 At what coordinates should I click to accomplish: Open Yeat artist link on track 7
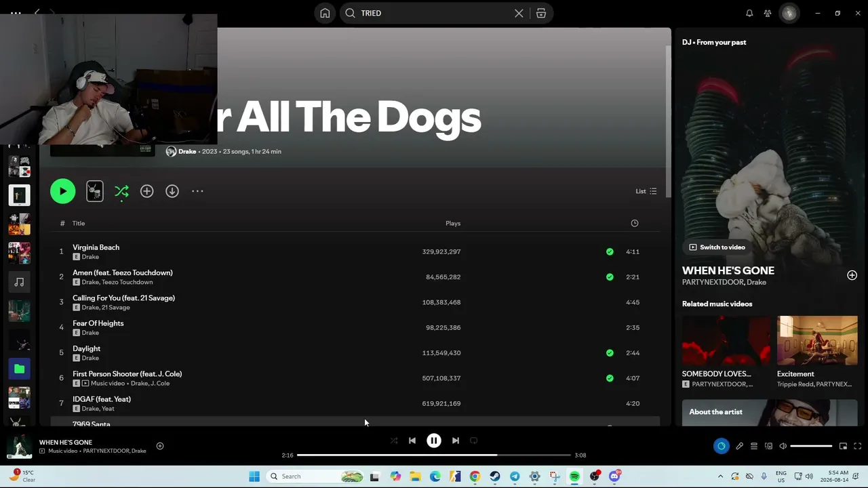coord(108,409)
